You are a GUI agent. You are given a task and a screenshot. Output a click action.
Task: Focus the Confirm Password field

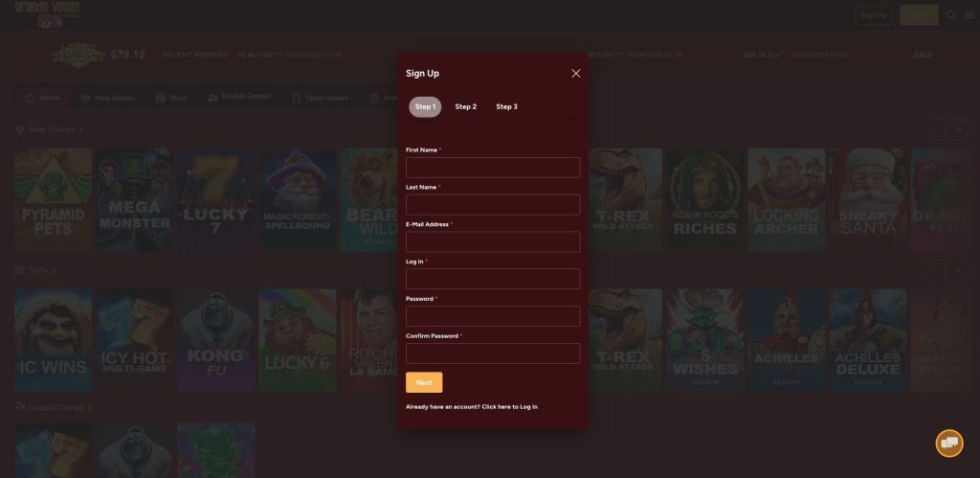493,353
